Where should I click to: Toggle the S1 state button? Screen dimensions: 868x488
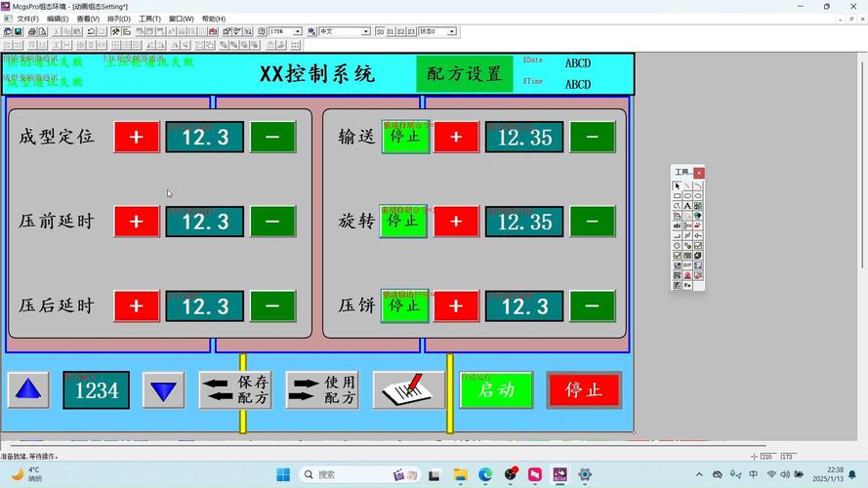pyautogui.click(x=391, y=31)
